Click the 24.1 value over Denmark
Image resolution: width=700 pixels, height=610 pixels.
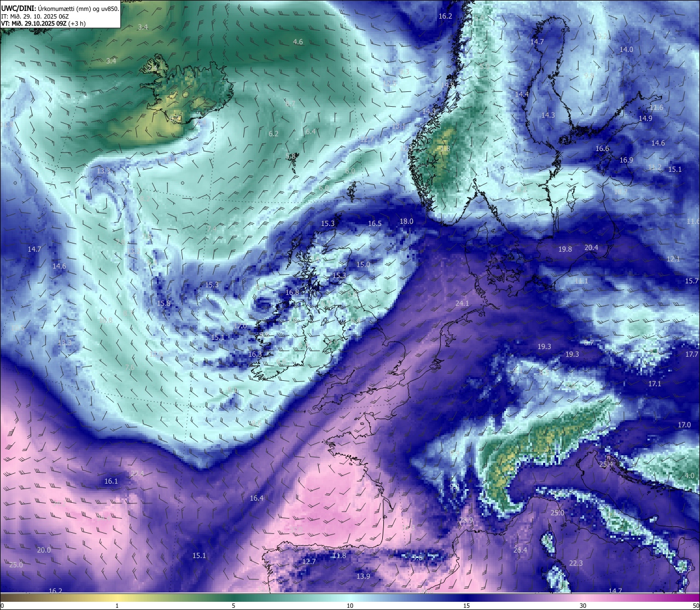[462, 303]
